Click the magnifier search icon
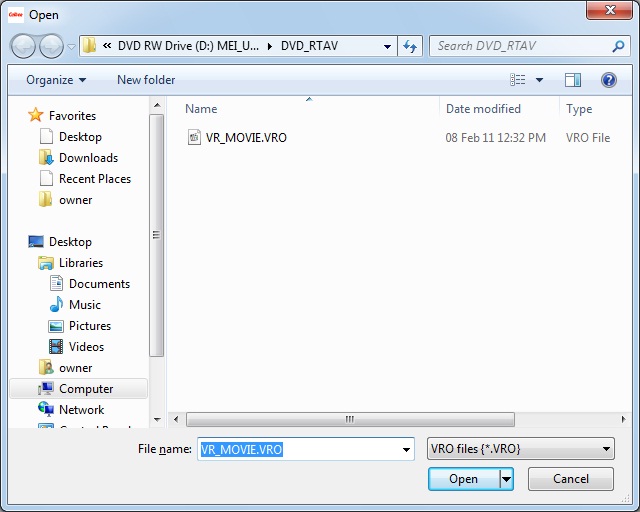Image resolution: width=640 pixels, height=512 pixels. tap(618, 46)
